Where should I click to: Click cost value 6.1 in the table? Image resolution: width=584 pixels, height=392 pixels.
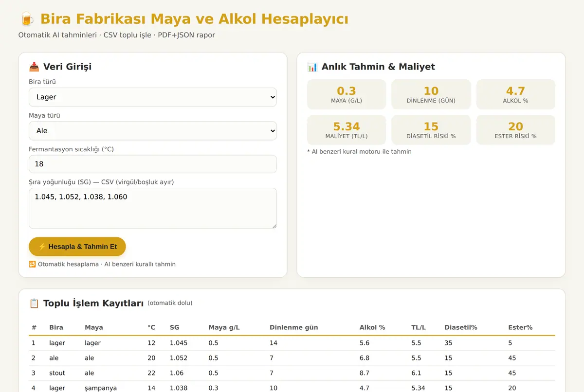coord(416,373)
